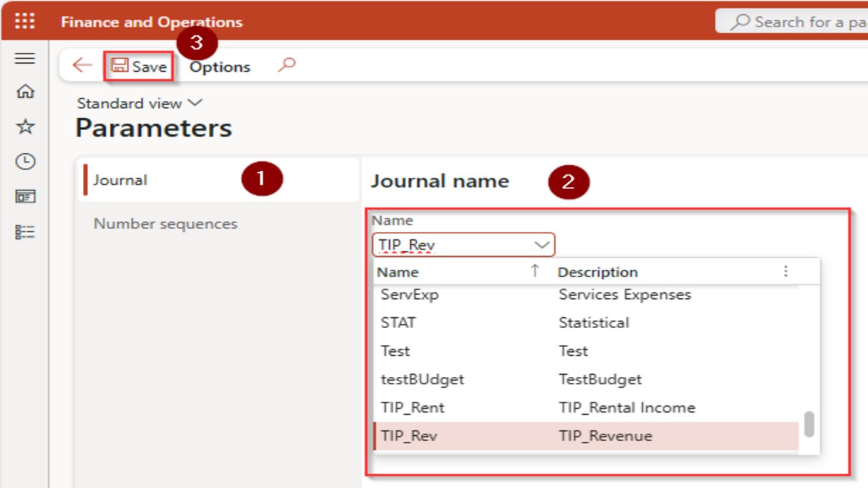868x488 pixels.
Task: Open the app launcher waffle icon
Action: click(24, 21)
